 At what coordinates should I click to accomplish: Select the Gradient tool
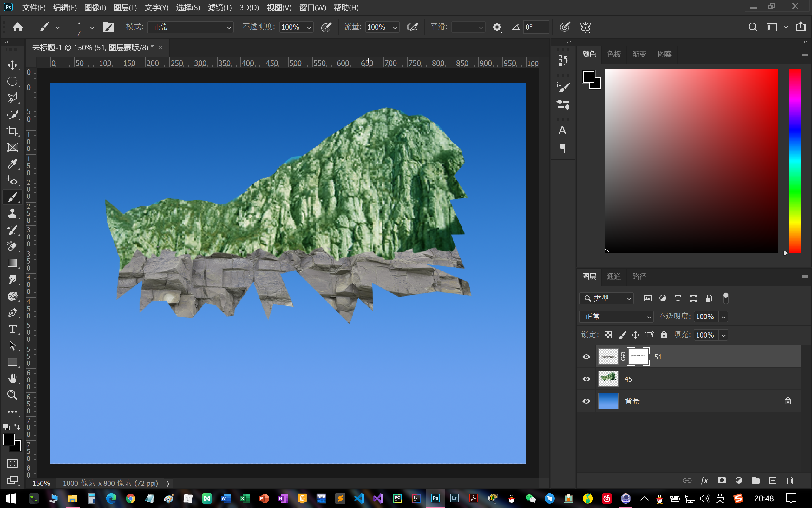[x=12, y=263]
